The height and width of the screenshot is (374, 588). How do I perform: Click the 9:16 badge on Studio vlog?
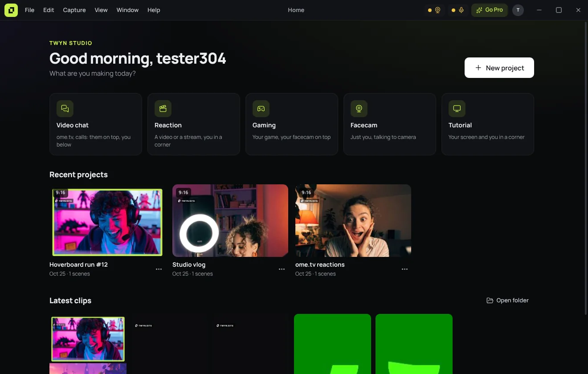click(183, 193)
